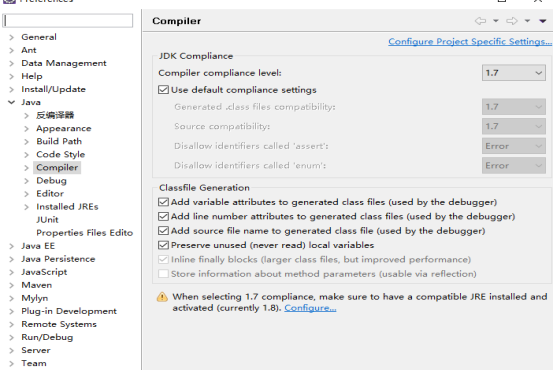554x371 pixels.
Task: Expand the Help tree node arrow
Action: 12,76
